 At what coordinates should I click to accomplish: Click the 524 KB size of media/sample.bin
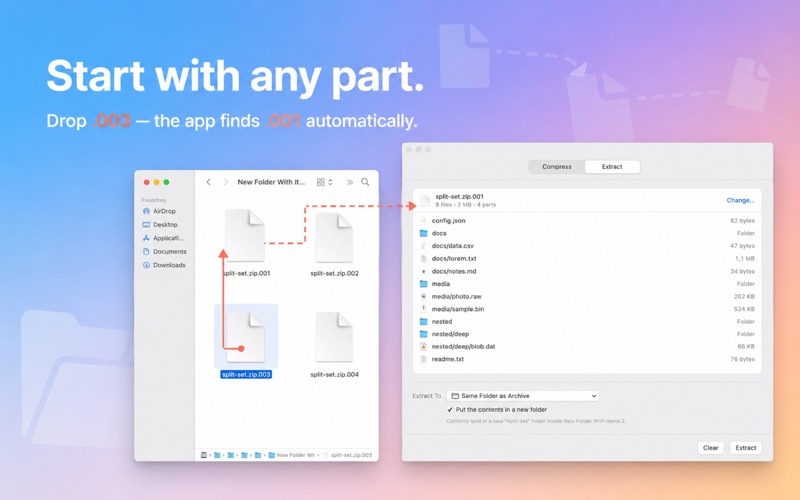pyautogui.click(x=744, y=309)
